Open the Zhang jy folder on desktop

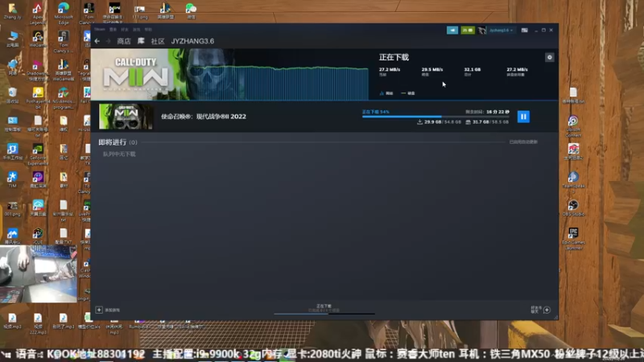pyautogui.click(x=12, y=11)
